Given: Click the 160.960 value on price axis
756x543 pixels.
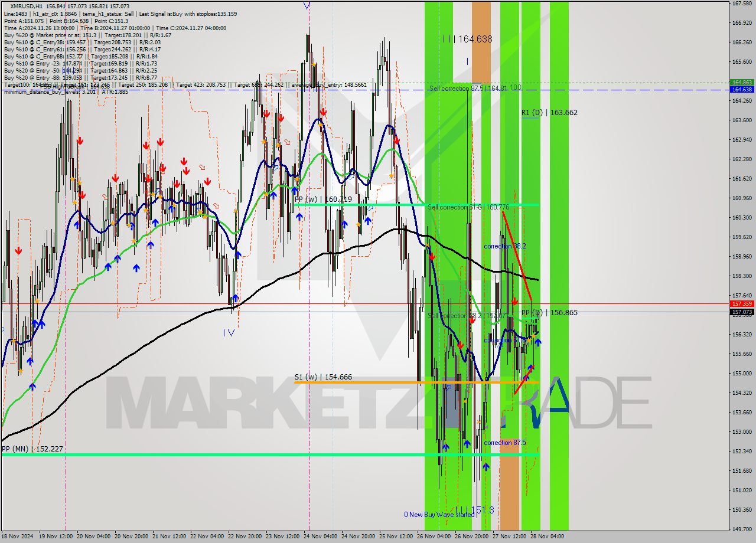Looking at the screenshot, I should tap(741, 198).
